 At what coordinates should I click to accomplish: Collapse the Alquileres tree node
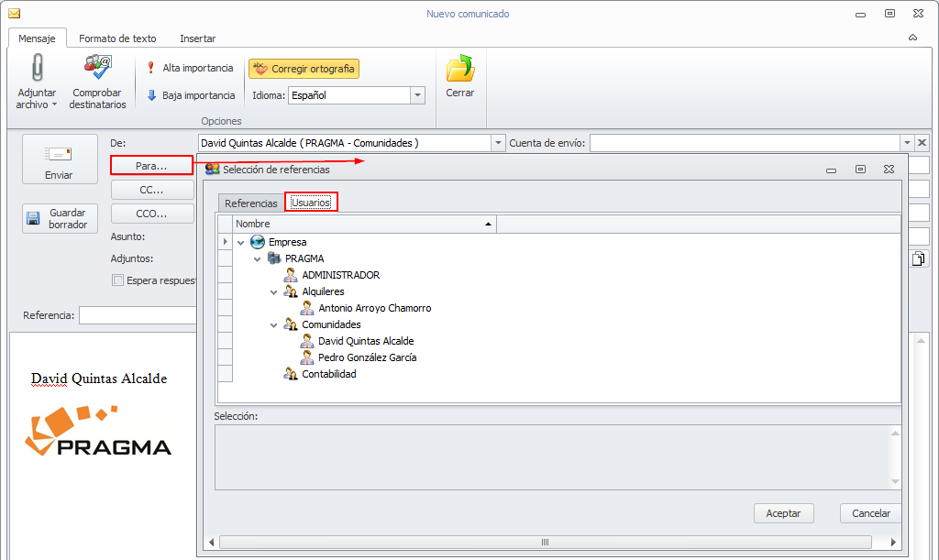273,292
